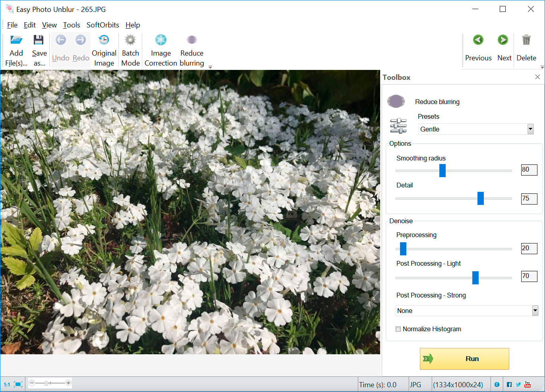Zoom in with the plus control
Screen dimensions: 545x392
pyautogui.click(x=68, y=384)
